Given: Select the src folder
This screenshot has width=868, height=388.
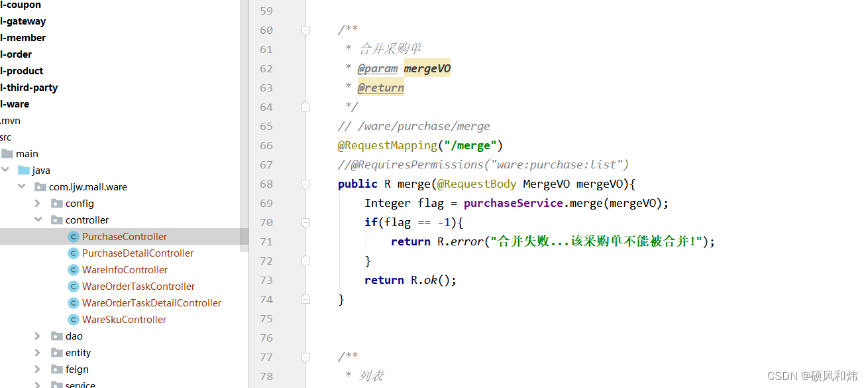Looking at the screenshot, I should click(6, 137).
